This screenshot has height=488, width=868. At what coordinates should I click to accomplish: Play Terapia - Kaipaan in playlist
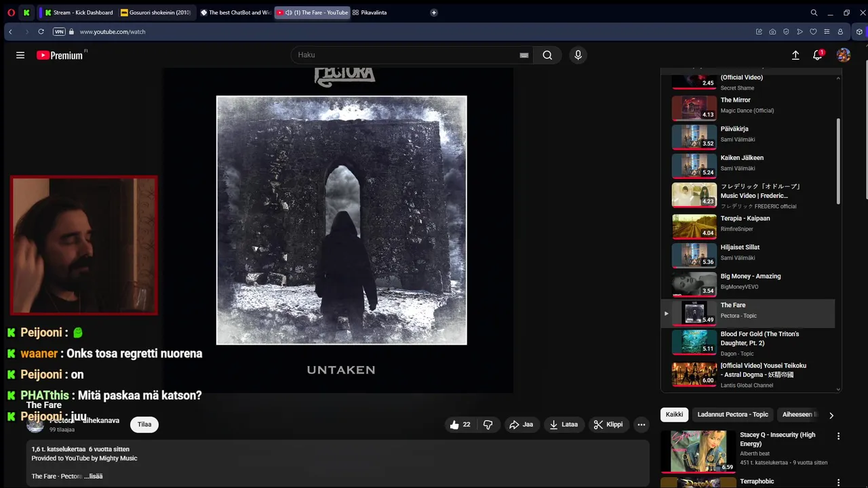pyautogui.click(x=748, y=226)
